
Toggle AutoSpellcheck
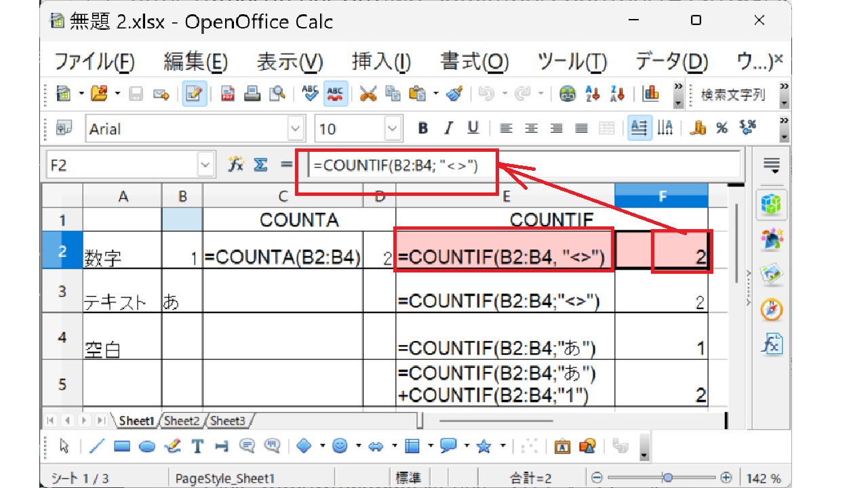pyautogui.click(x=336, y=94)
